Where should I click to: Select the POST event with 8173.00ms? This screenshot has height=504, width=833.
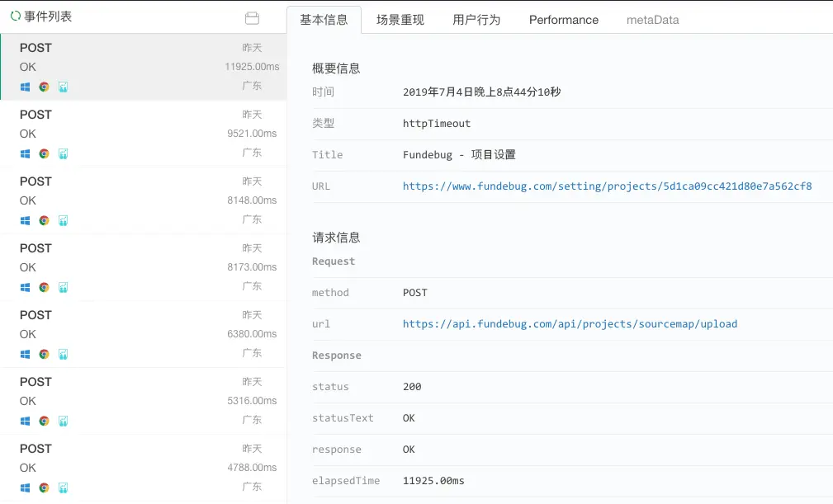click(x=144, y=267)
